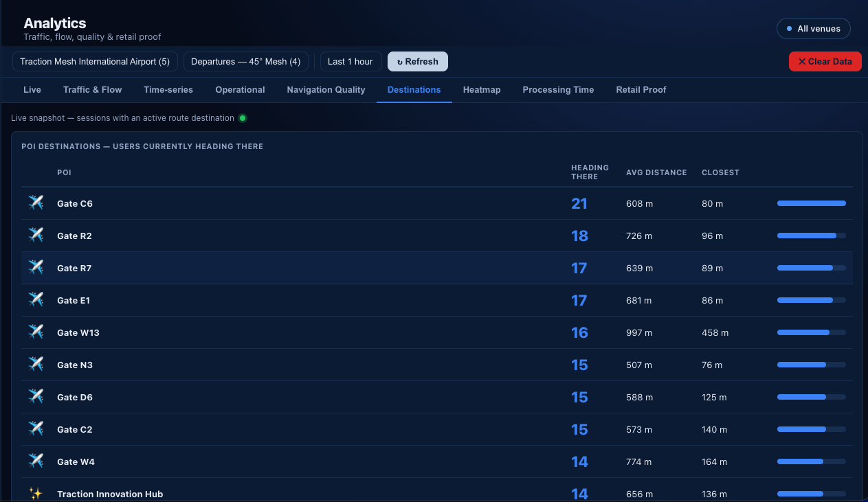Image resolution: width=868 pixels, height=502 pixels.
Task: Click the airplane icon for Gate W13
Action: pyautogui.click(x=36, y=332)
